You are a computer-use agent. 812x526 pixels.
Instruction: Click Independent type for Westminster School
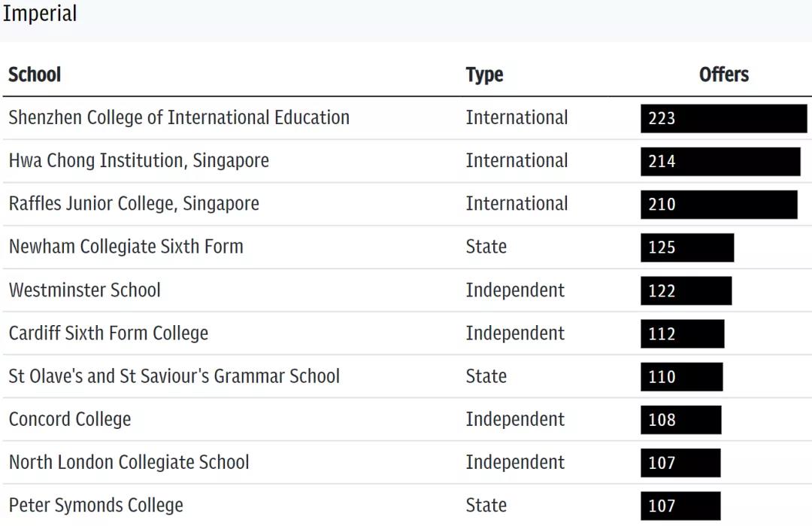point(515,290)
